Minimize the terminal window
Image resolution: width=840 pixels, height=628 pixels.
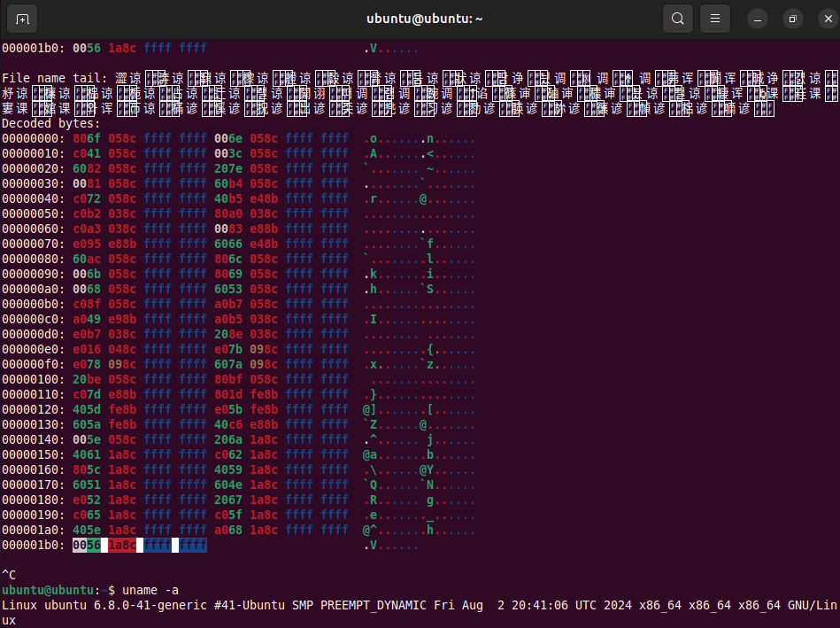(x=758, y=19)
